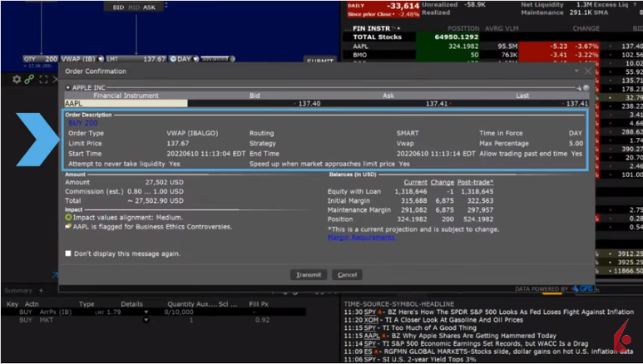The height and width of the screenshot is (364, 643).
Task: Click AAPL cell in Financial Instrument column
Action: [x=126, y=104]
